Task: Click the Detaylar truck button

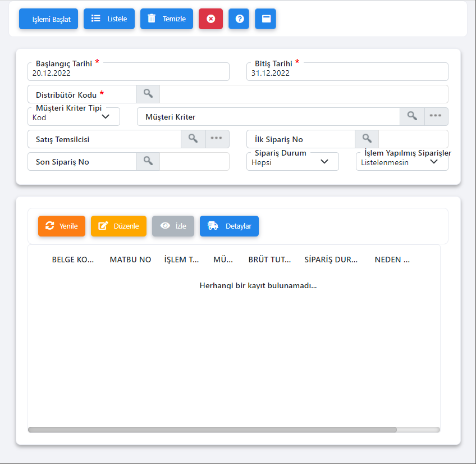Action: pos(229,226)
